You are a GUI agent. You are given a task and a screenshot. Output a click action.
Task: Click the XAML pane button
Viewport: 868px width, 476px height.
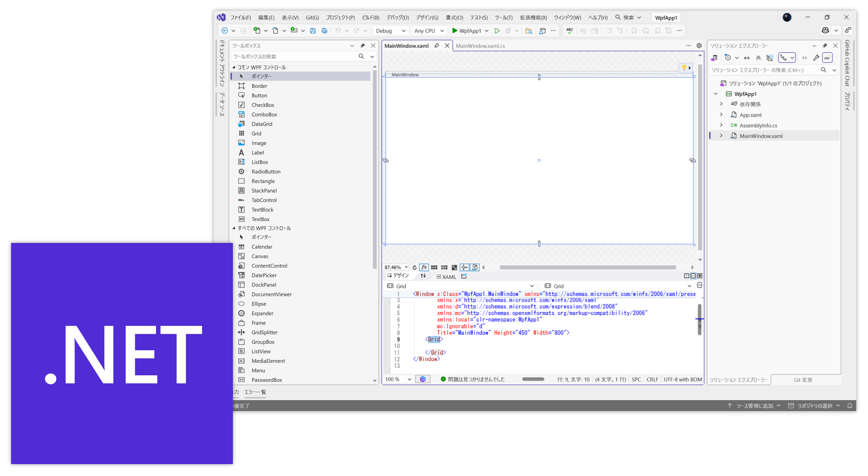(x=446, y=277)
